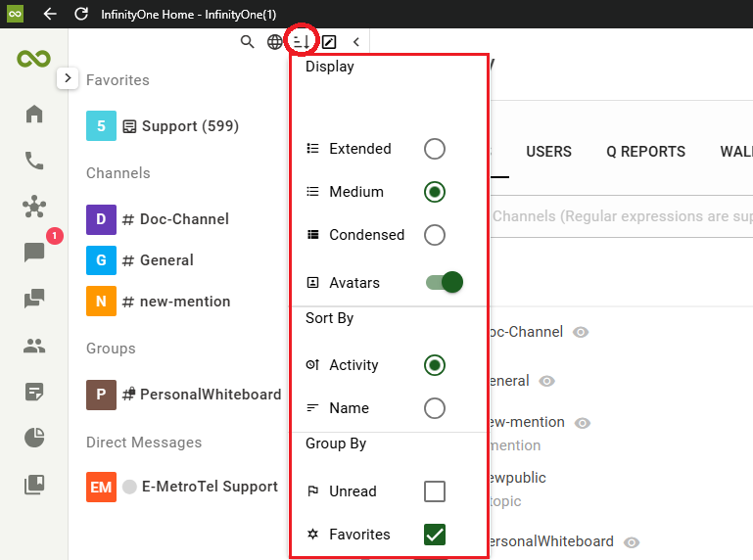The image size is (753, 560).
Task: Click the Unread flag icon
Action: pyautogui.click(x=312, y=490)
